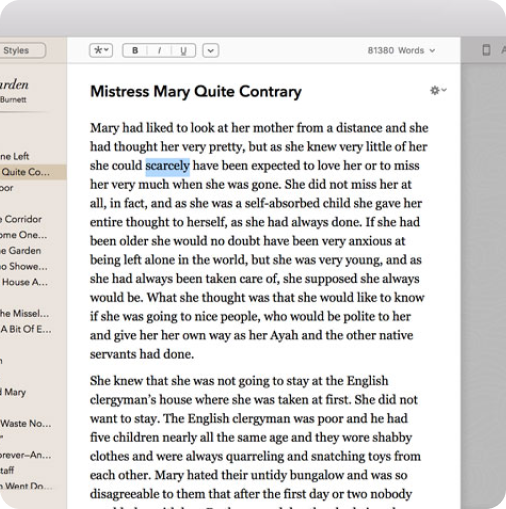Open the 'Waste No...' chapter in sidebar
This screenshot has height=509, width=506.
[26, 423]
